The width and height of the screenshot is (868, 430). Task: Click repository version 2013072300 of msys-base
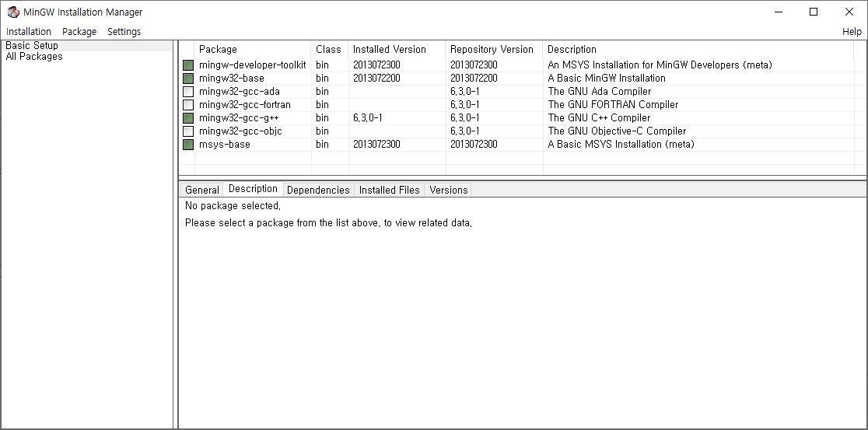click(474, 145)
